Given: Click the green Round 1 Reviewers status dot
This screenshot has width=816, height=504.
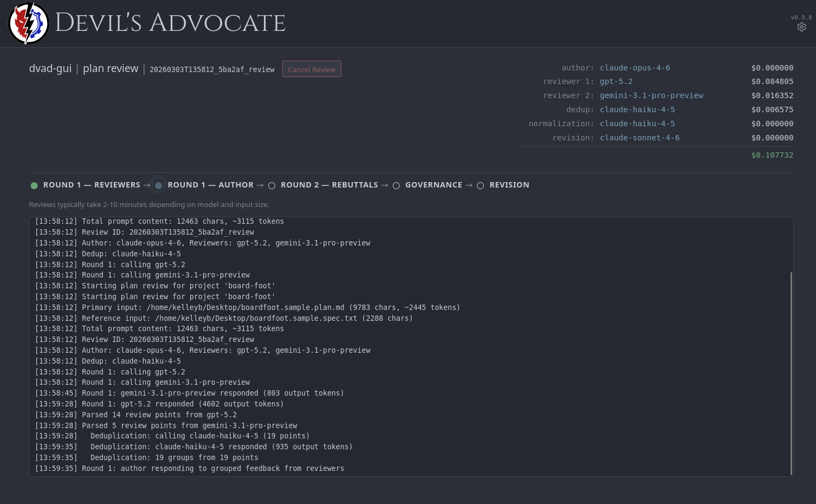Looking at the screenshot, I should 34,185.
